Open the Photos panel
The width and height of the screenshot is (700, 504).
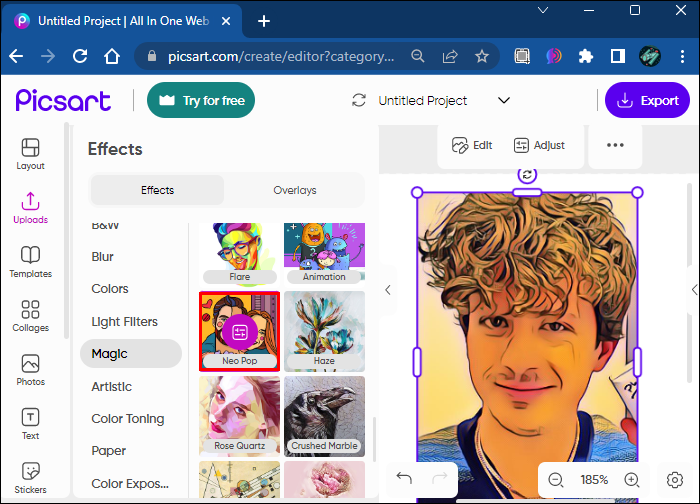click(x=30, y=370)
